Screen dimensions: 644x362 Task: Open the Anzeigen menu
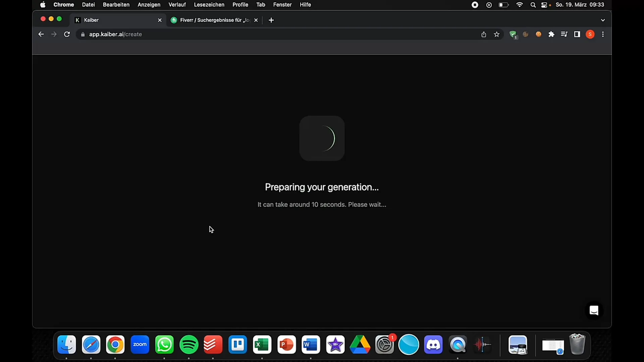[x=149, y=5]
